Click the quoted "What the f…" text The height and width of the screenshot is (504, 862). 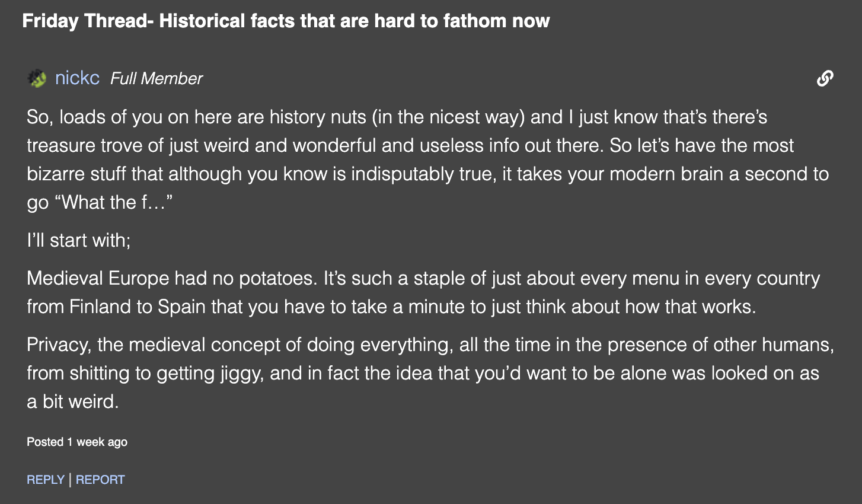[x=113, y=202]
